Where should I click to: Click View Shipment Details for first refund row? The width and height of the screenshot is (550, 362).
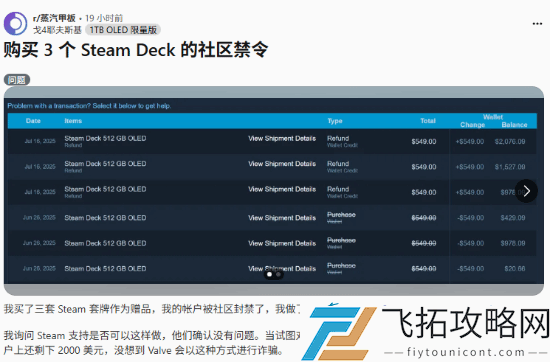coord(282,139)
